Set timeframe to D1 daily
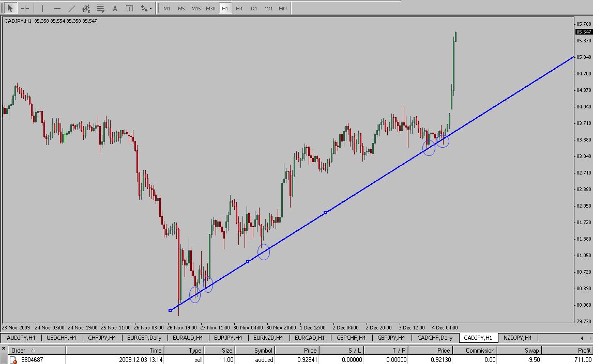 (x=253, y=8)
